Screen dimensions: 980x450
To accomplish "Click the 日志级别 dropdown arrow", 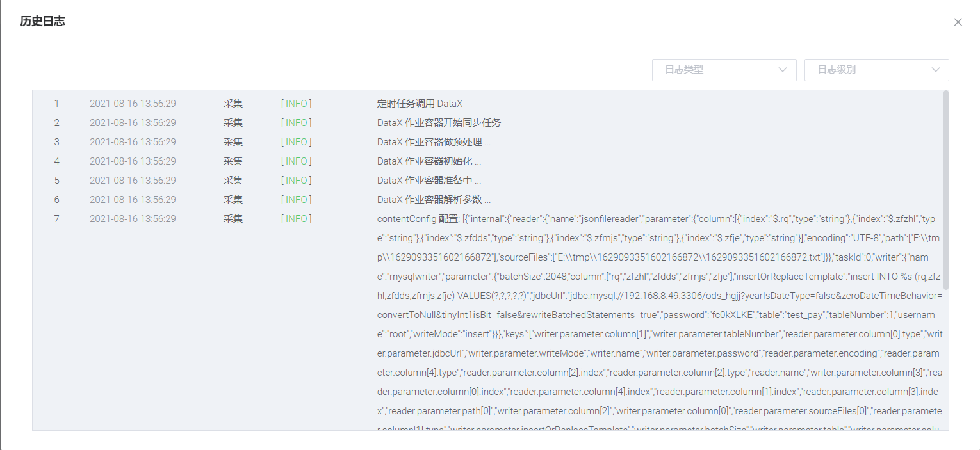I will pyautogui.click(x=935, y=70).
